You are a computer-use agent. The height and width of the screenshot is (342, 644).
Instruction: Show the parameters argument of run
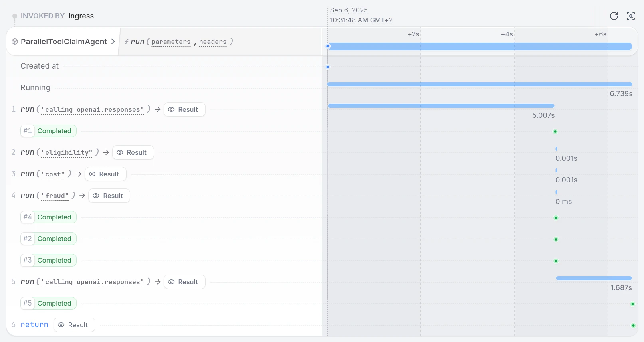[171, 42]
